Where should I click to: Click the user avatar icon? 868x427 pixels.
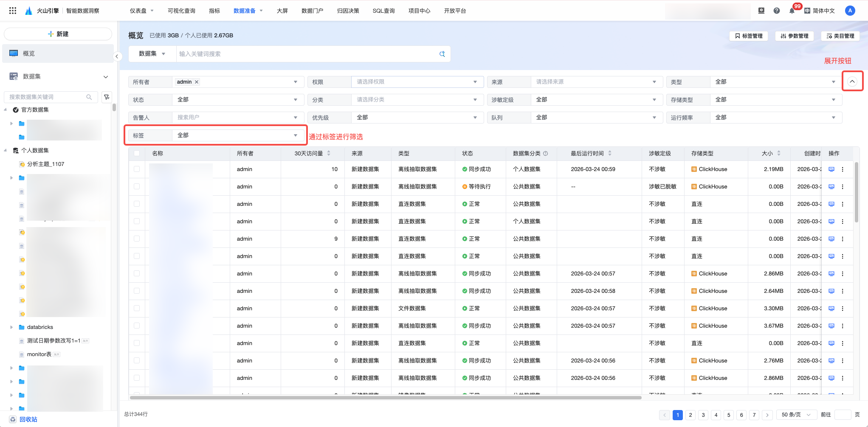(850, 11)
